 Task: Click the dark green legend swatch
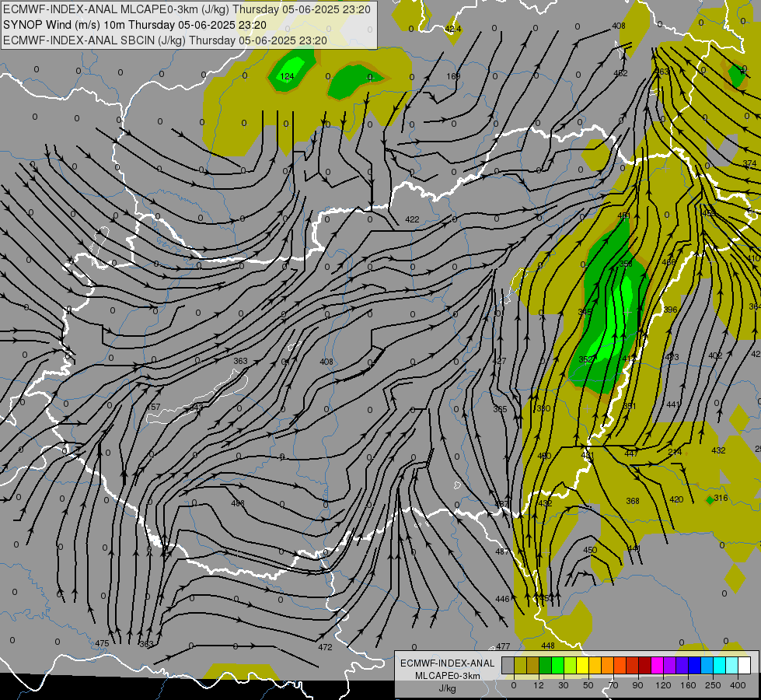pyautogui.click(x=545, y=666)
